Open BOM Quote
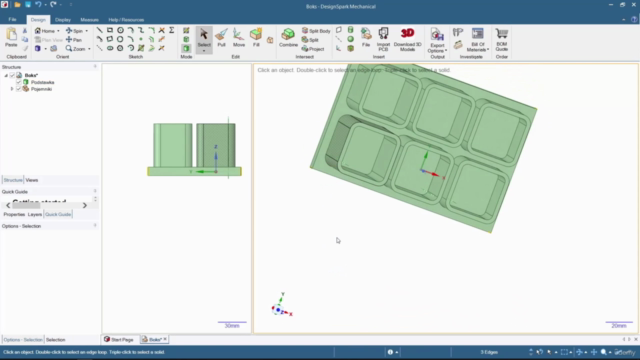This screenshot has width=640, height=360. click(x=502, y=39)
